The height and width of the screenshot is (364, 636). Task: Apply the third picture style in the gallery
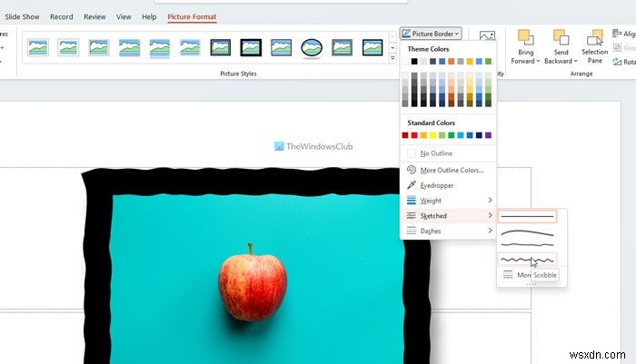[x=98, y=47]
